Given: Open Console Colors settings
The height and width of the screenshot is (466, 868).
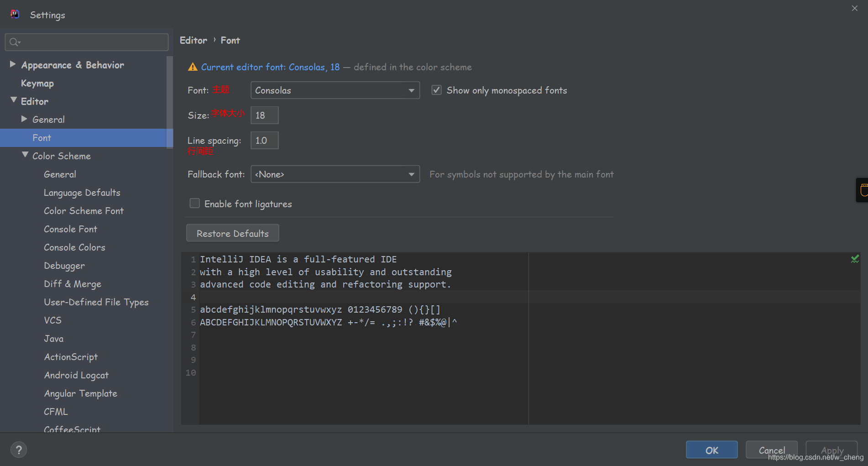Looking at the screenshot, I should pyautogui.click(x=74, y=247).
